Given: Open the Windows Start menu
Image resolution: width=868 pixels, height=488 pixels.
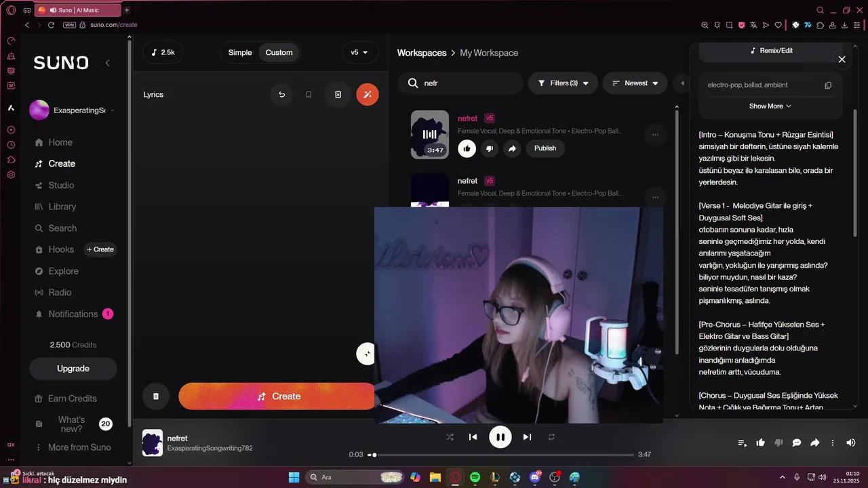Looking at the screenshot, I should coord(294,477).
